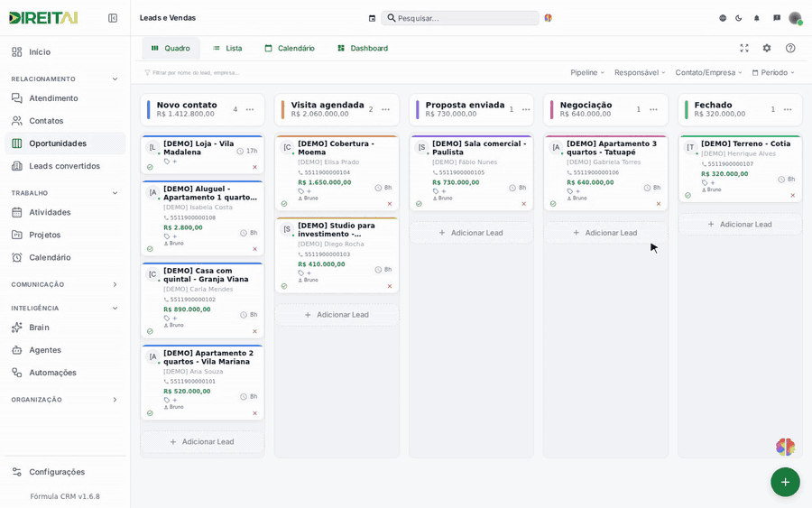The height and width of the screenshot is (508, 812).
Task: Open Pipeline filter dropdown
Action: click(x=587, y=72)
